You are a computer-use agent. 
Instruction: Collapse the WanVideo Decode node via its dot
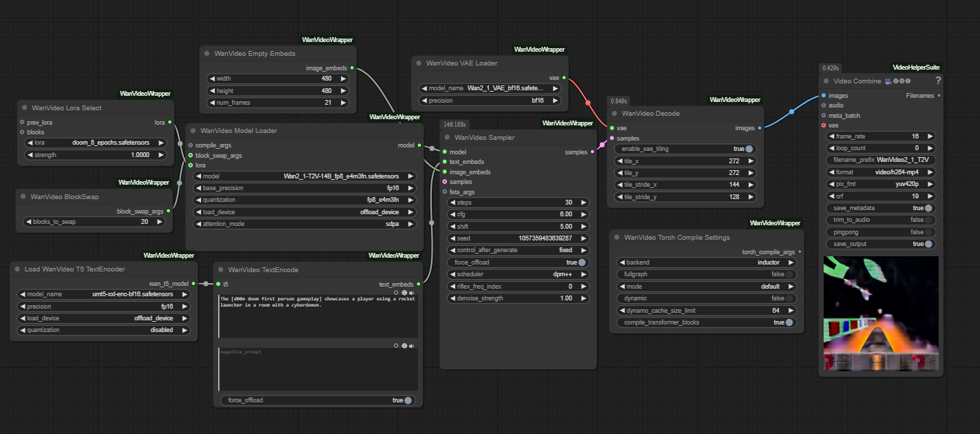(614, 114)
